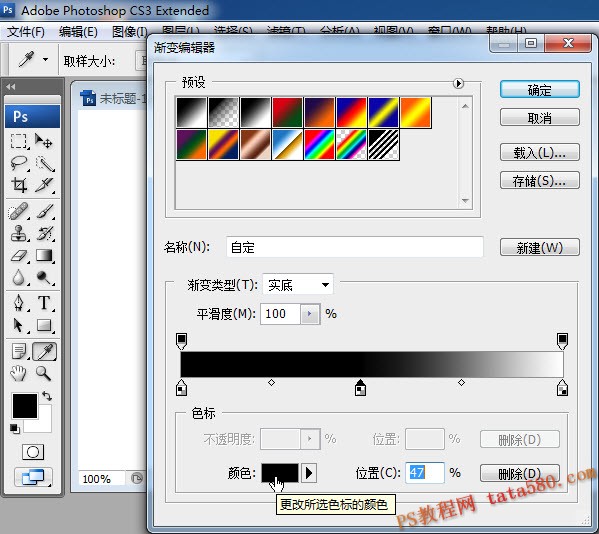The height and width of the screenshot is (534, 599).
Task: Select the Notes tool
Action: pyautogui.click(x=18, y=351)
